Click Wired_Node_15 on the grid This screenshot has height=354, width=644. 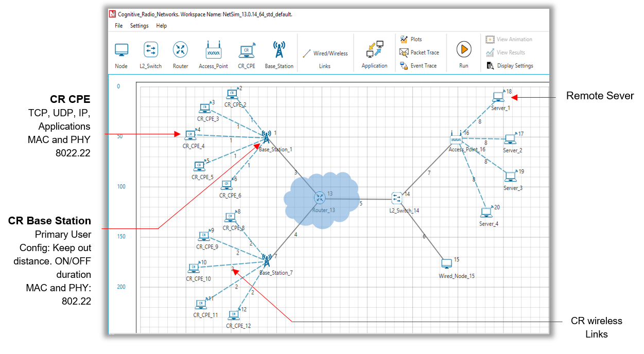447,263
